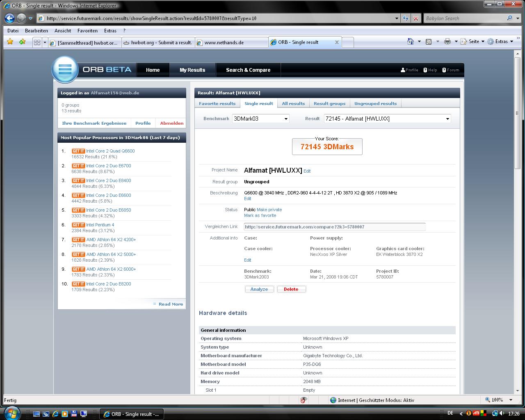Image resolution: width=525 pixels, height=420 pixels.
Task: Open the Seite menu dropdown
Action: [472, 41]
